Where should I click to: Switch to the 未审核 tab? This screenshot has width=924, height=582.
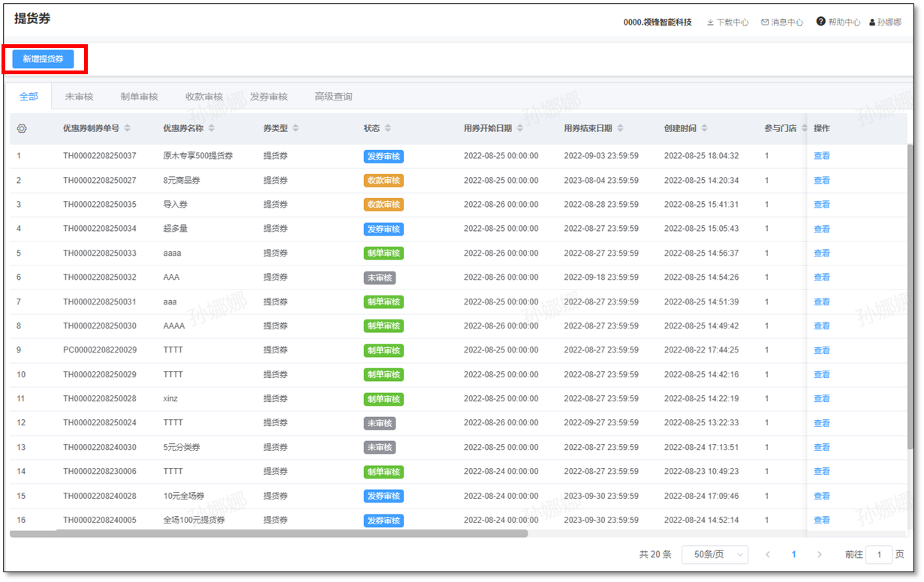[79, 97]
